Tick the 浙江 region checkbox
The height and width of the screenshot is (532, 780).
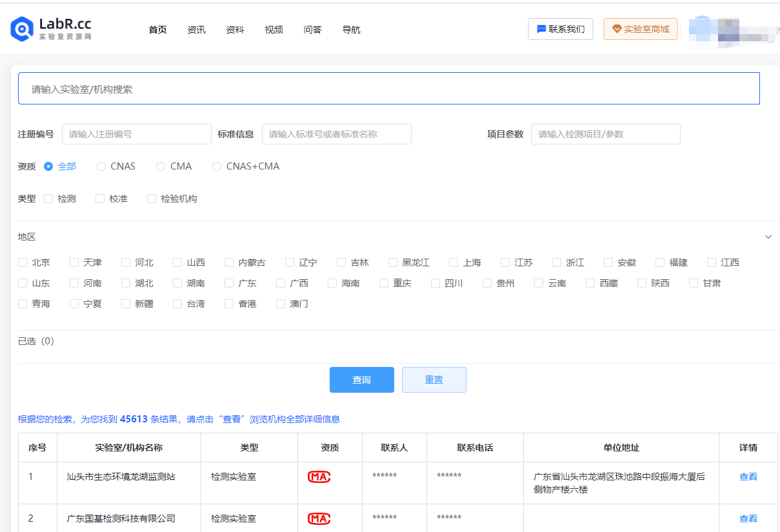tap(557, 262)
